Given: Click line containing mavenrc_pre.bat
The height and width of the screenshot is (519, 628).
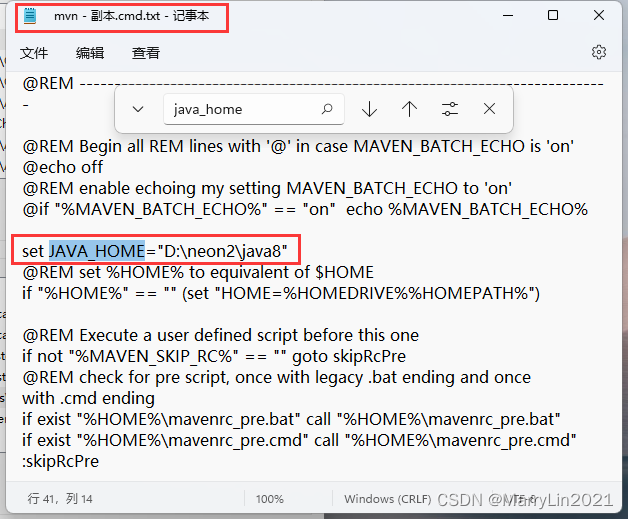Looking at the screenshot, I should (291, 419).
